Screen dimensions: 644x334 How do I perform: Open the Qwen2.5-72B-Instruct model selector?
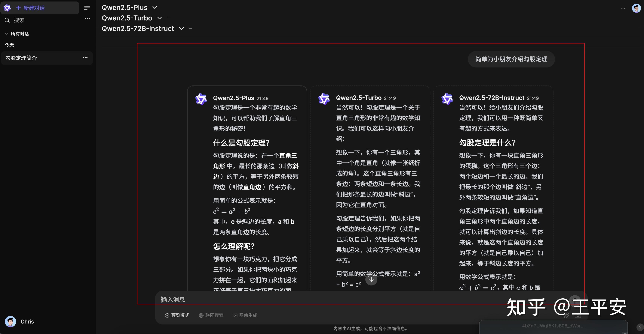(181, 28)
